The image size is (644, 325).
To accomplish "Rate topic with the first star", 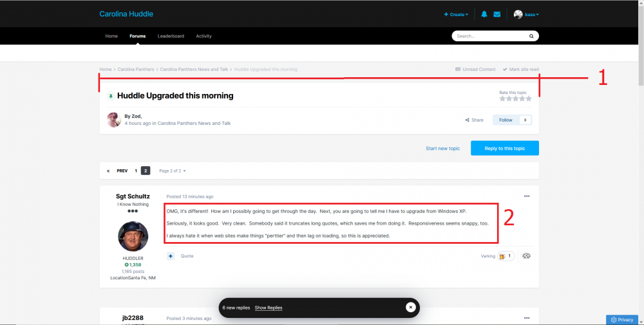I will (502, 98).
